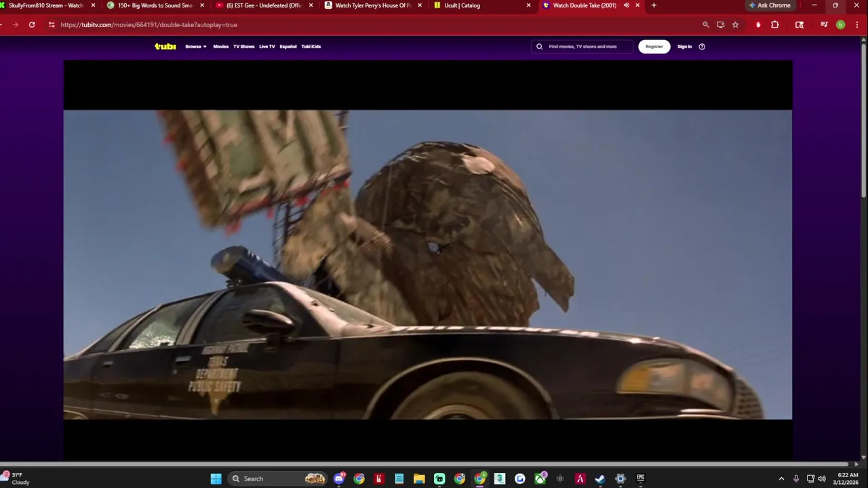Open the Chrome three-dot menu
868x488 pixels.
856,24
